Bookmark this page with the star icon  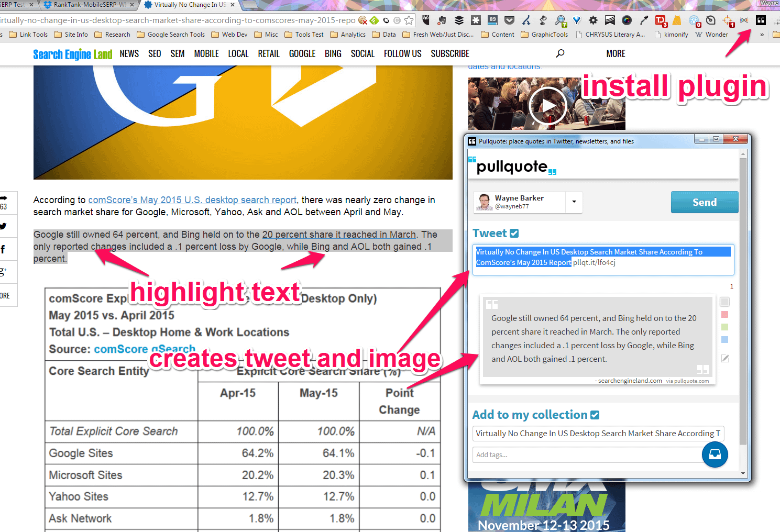(409, 20)
